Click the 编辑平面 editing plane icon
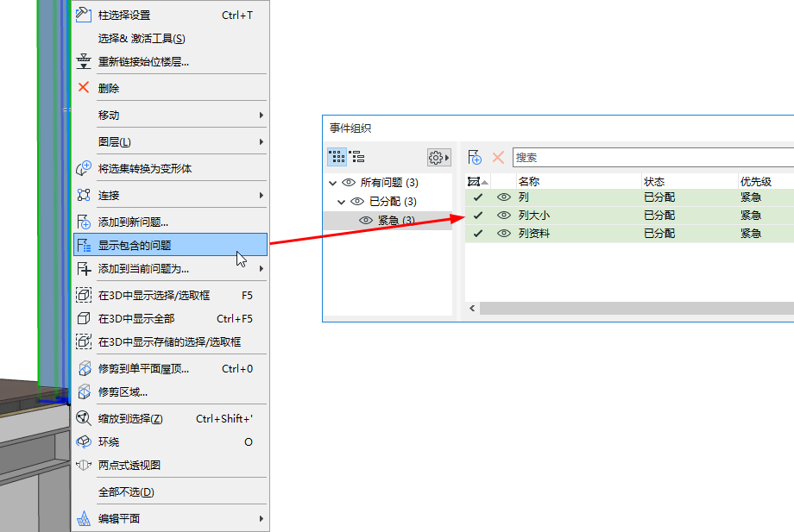Screen dimensions: 794x532 pos(84,518)
